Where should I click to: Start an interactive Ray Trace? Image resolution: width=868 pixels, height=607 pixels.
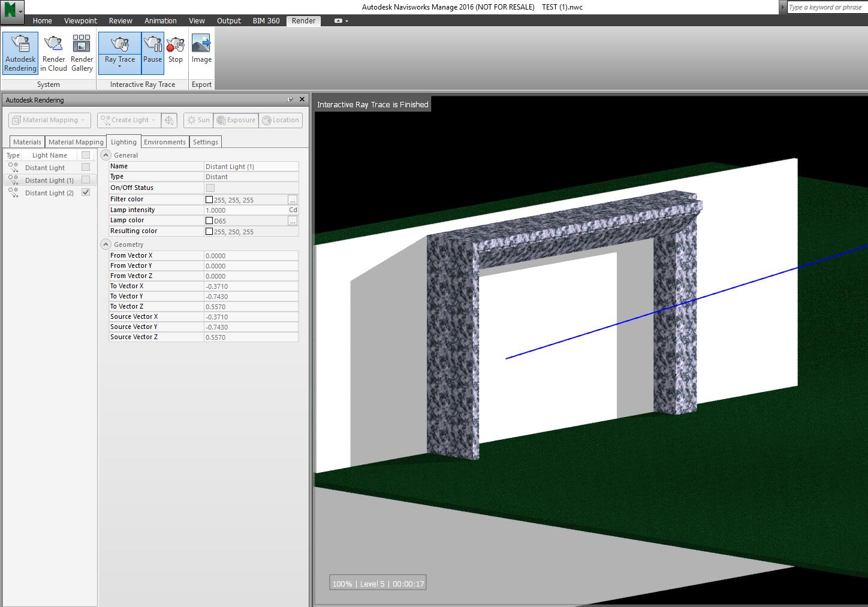(x=119, y=48)
